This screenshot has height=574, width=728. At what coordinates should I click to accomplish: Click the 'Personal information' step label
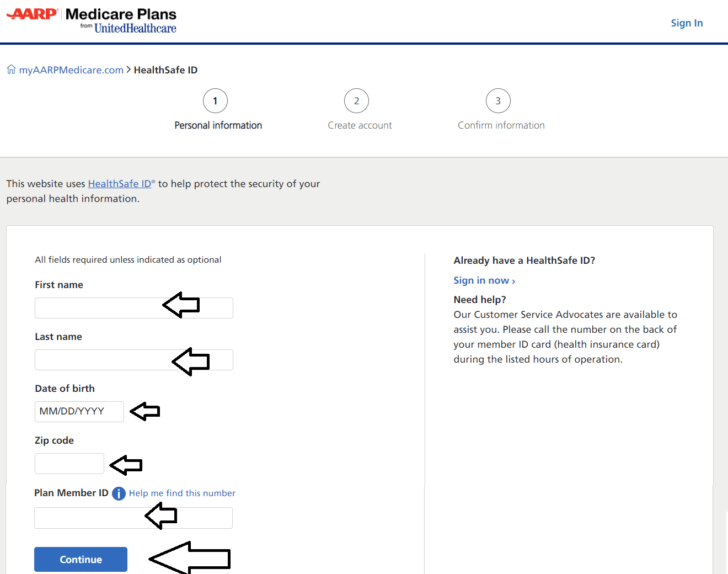218,125
